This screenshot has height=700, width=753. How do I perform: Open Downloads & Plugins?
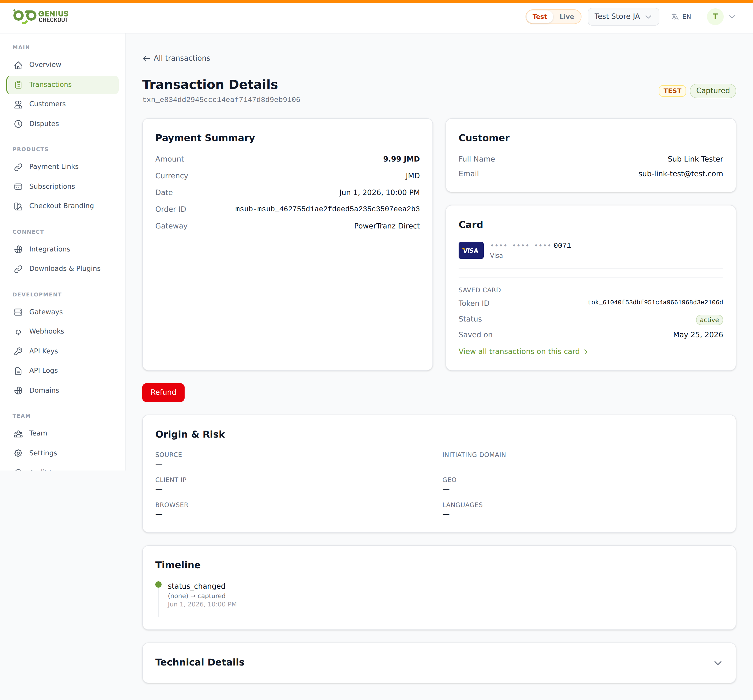pyautogui.click(x=62, y=268)
